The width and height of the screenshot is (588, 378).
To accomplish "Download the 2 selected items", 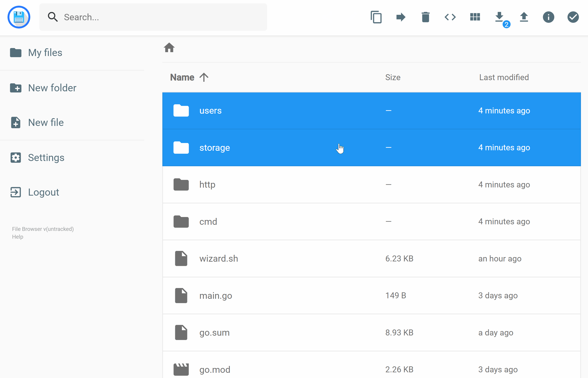I will click(499, 17).
